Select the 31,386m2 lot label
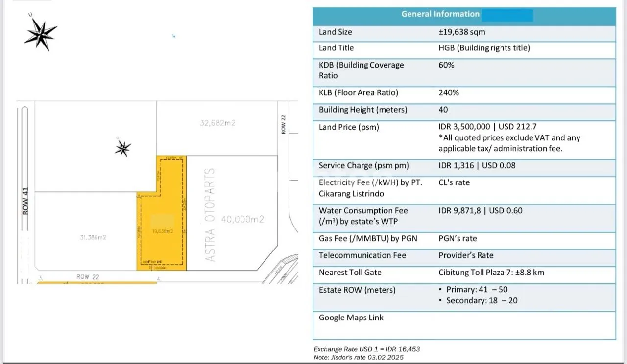Screen dimensions: 627x364 (93, 237)
